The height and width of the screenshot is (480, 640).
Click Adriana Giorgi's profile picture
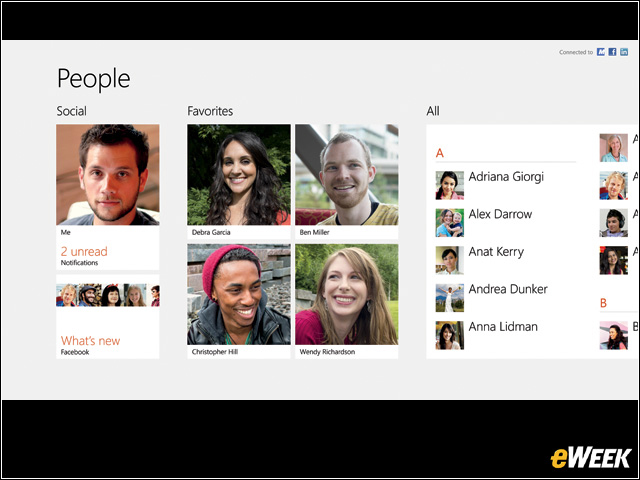(x=449, y=185)
